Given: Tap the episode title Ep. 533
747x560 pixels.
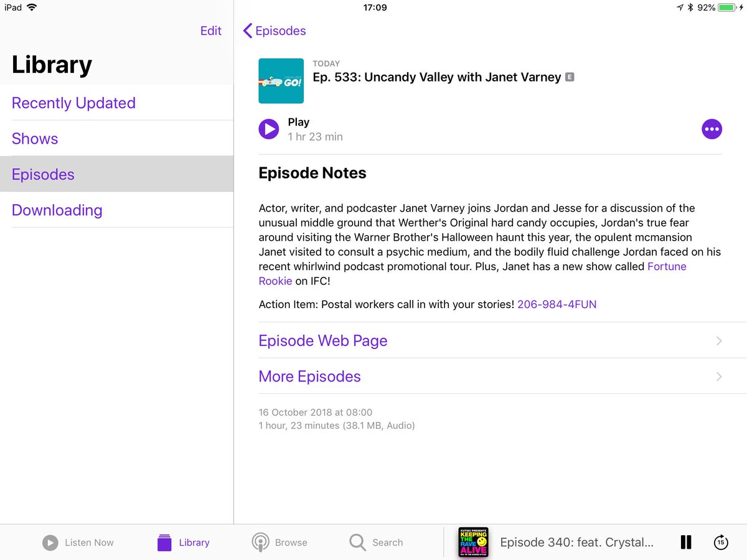Looking at the screenshot, I should (x=437, y=77).
